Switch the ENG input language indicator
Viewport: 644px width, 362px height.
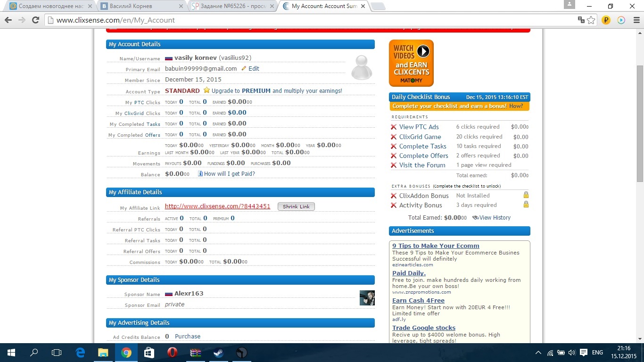click(x=597, y=353)
